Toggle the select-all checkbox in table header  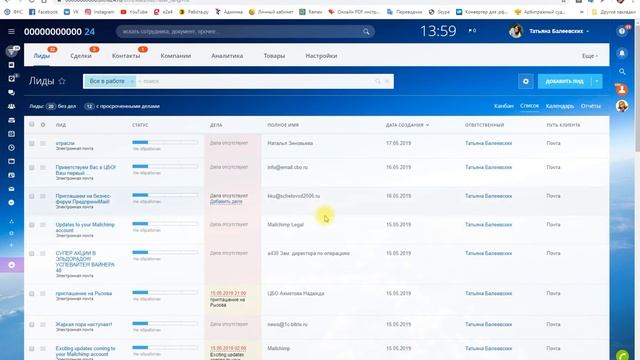(31, 124)
